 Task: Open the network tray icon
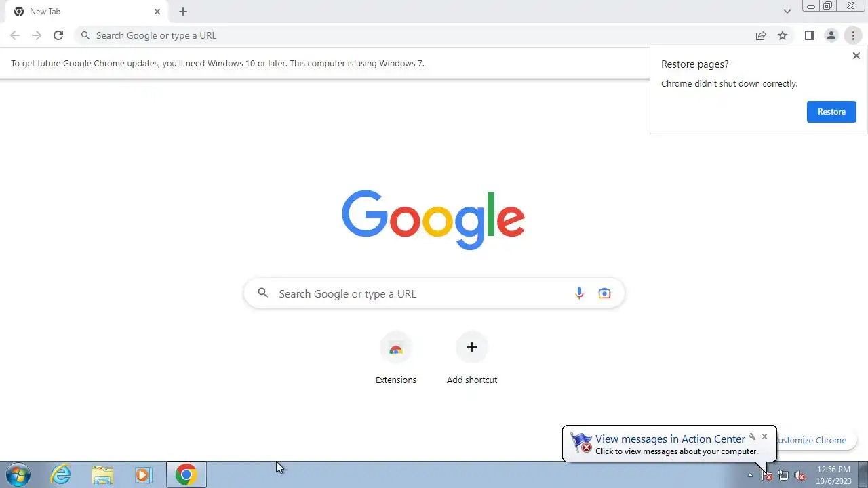pyautogui.click(x=783, y=475)
